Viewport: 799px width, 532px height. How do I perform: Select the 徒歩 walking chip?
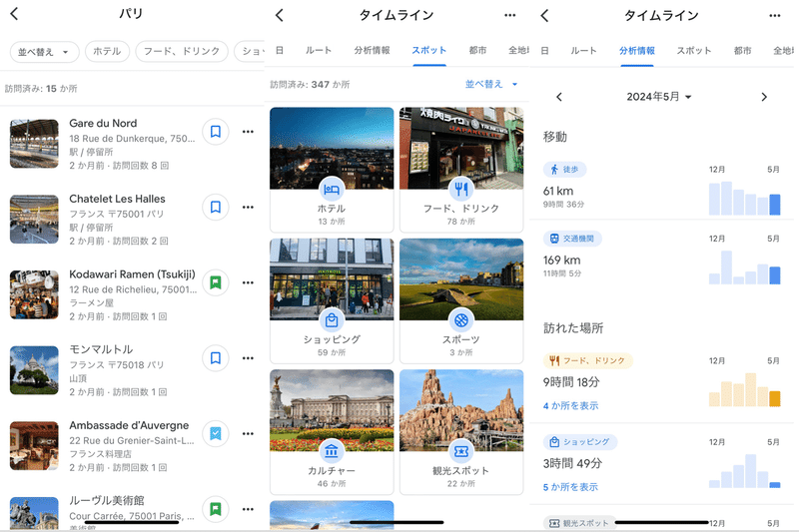564,169
